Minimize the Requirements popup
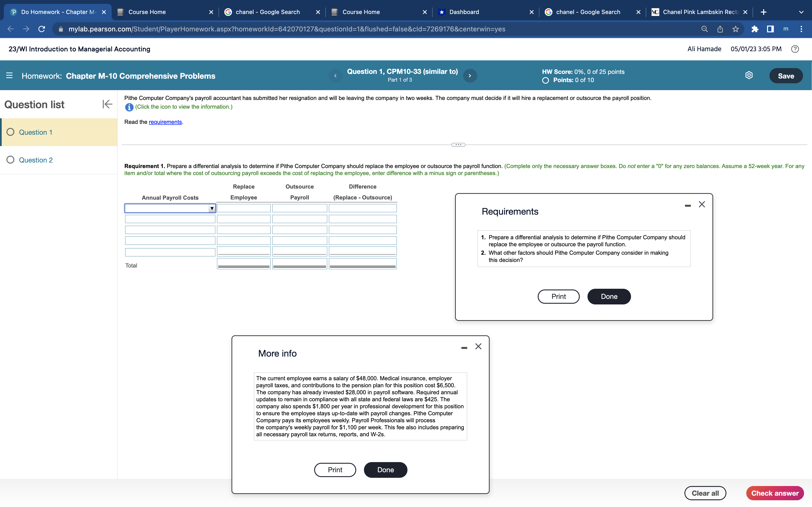Viewport: 812px width, 507px height. [688, 205]
